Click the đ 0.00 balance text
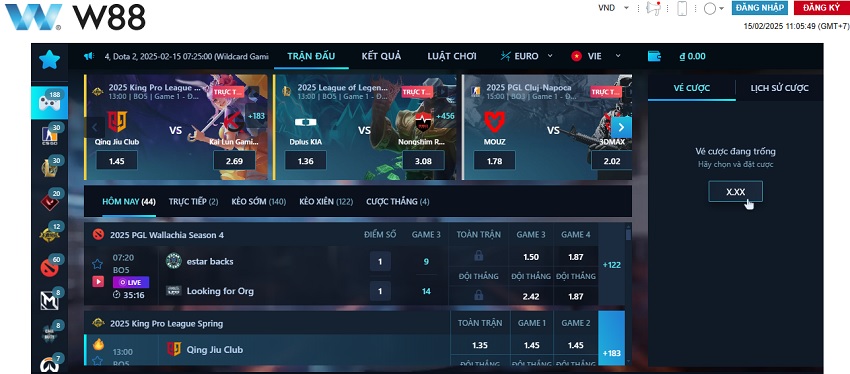850x374 pixels. 693,56
